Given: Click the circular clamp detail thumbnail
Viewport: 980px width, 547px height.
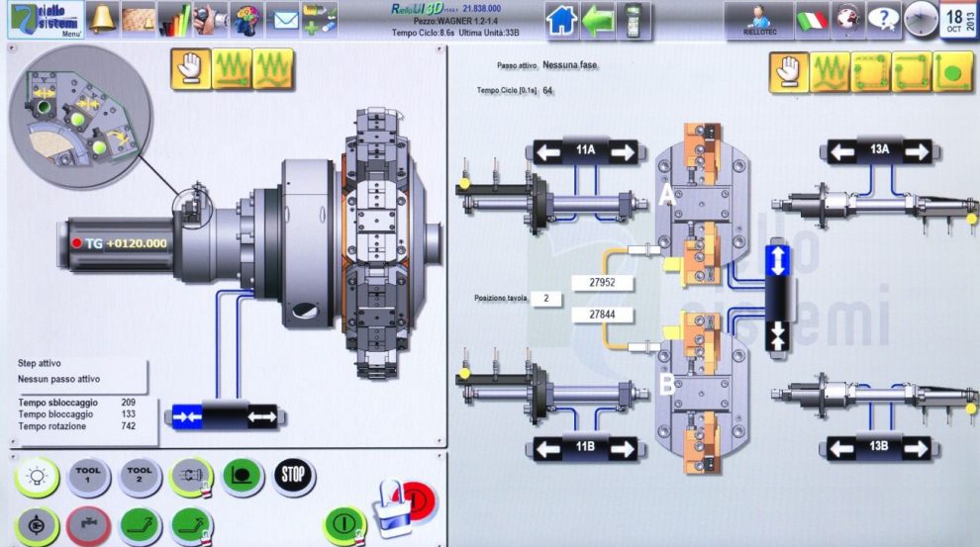Looking at the screenshot, I should tap(80, 117).
